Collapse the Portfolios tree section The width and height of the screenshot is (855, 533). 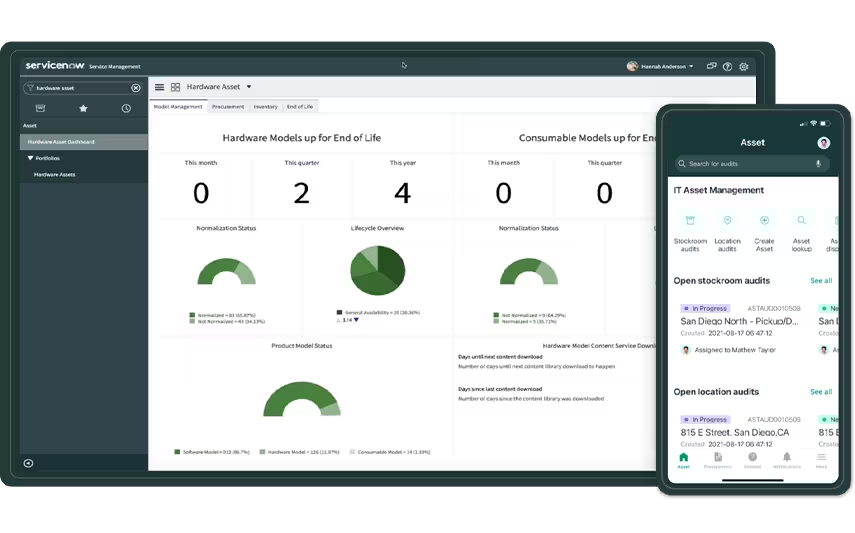coord(30,158)
